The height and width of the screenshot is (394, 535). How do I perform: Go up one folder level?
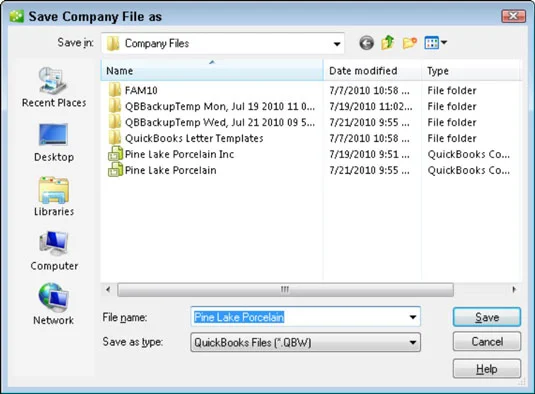pos(388,43)
